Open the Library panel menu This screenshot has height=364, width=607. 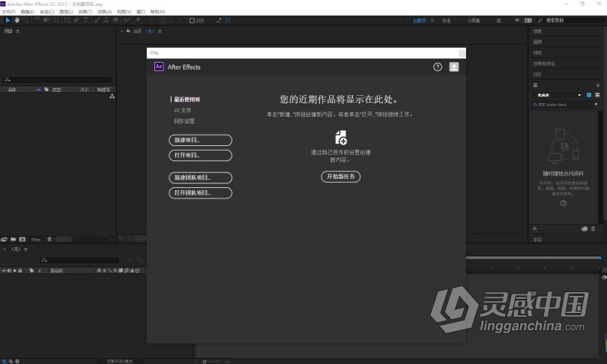(598, 85)
